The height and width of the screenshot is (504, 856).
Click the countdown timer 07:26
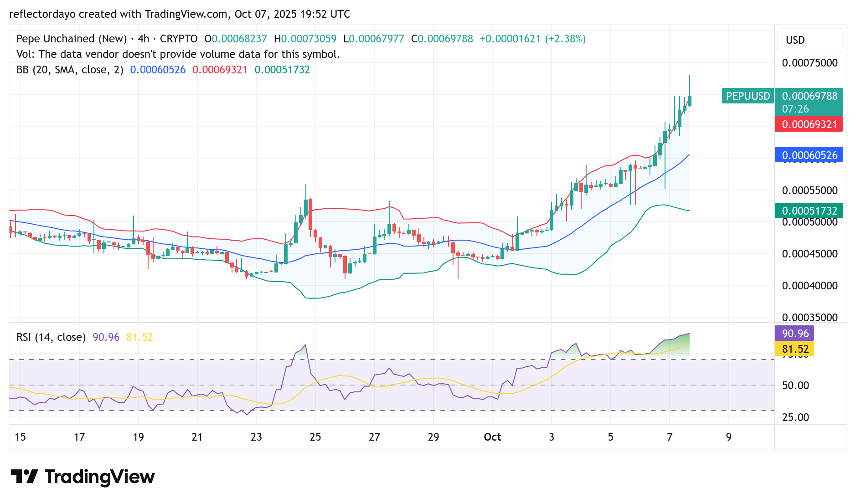[795, 109]
